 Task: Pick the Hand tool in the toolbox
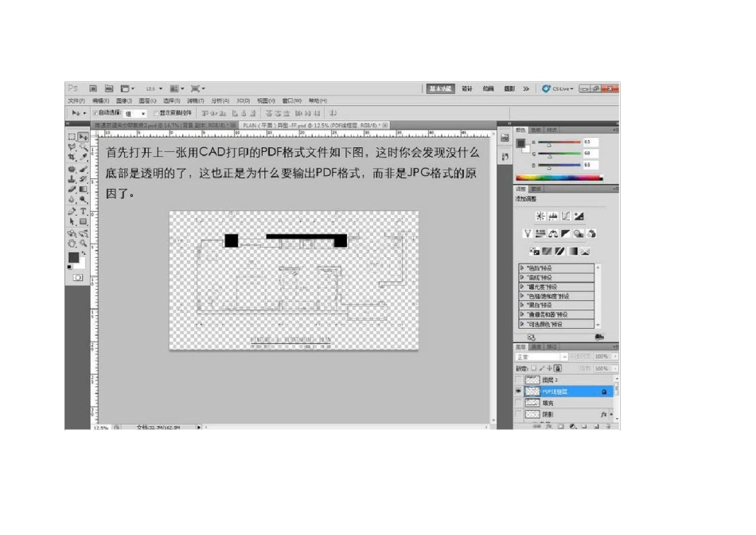pyautogui.click(x=72, y=243)
